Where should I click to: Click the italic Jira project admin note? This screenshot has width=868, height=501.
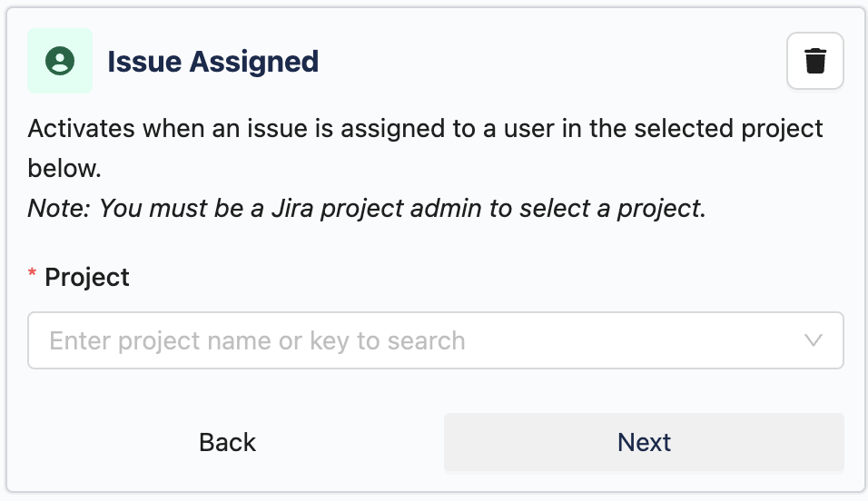(x=367, y=208)
